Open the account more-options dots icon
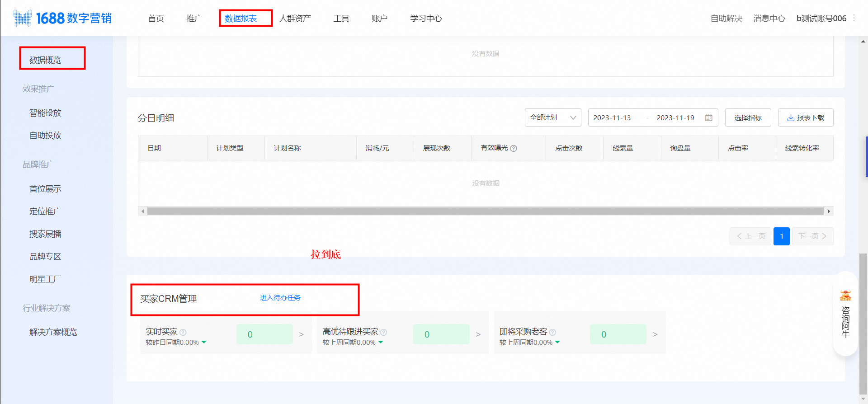 tap(854, 19)
